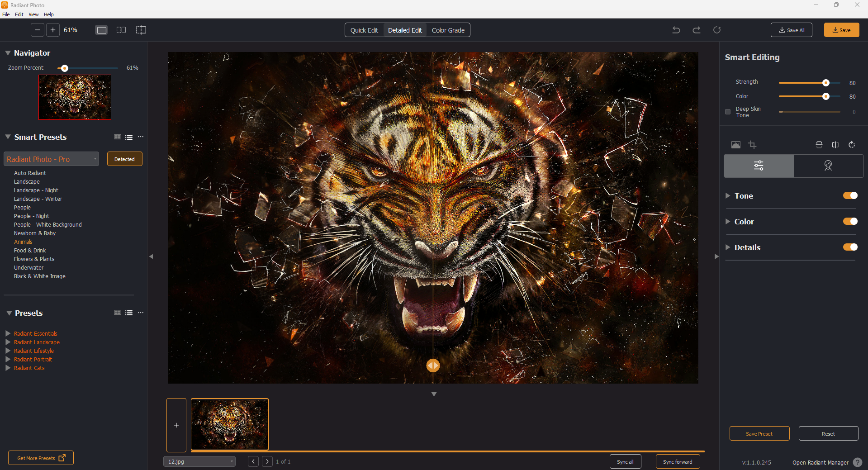The height and width of the screenshot is (470, 868).
Task: Switch Smart Presets to list view
Action: 129,137
